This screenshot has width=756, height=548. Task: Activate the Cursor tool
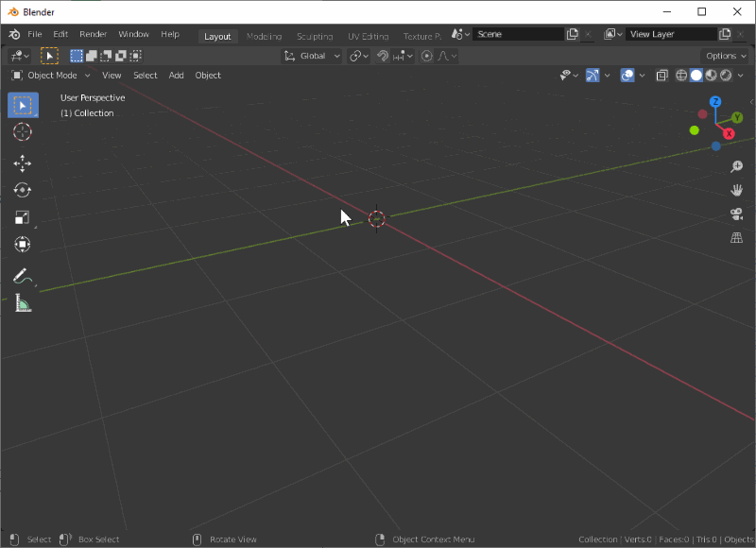[23, 132]
